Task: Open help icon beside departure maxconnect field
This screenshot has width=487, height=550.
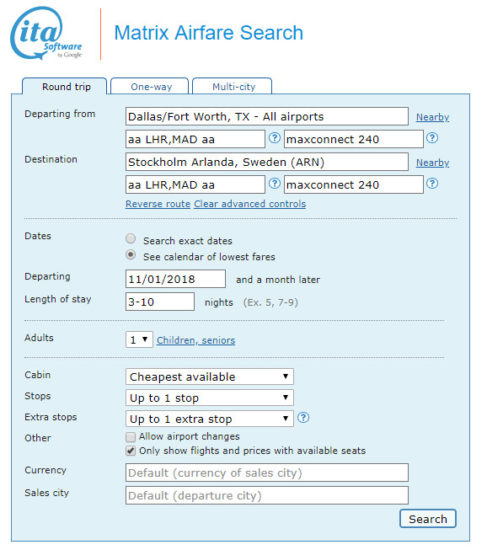Action: (x=432, y=138)
